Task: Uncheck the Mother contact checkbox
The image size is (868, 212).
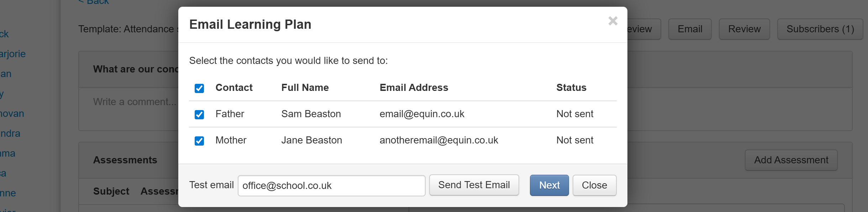Action: (199, 141)
